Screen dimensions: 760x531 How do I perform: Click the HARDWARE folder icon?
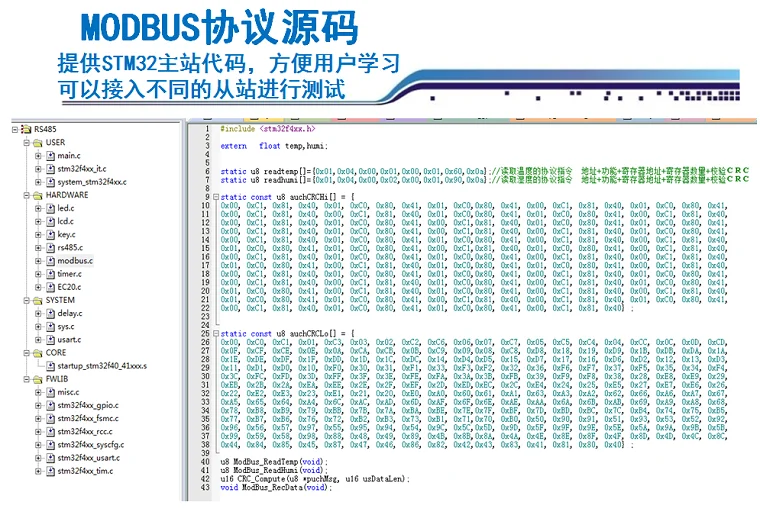pyautogui.click(x=37, y=195)
